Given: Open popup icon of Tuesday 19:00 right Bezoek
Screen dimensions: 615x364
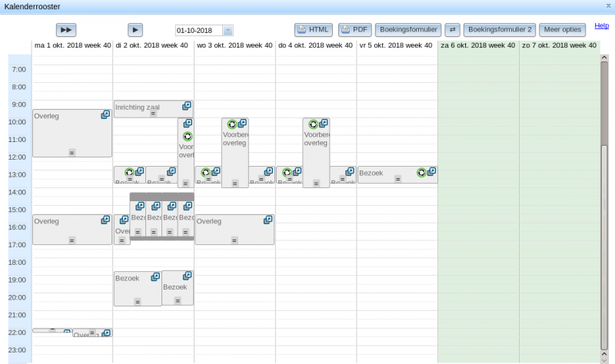Looking at the screenshot, I should (188, 276).
